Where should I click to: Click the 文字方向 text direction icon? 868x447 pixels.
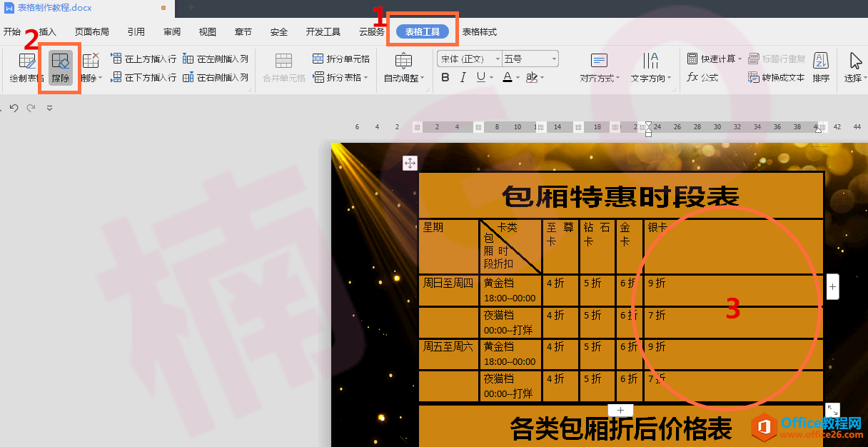(x=650, y=61)
